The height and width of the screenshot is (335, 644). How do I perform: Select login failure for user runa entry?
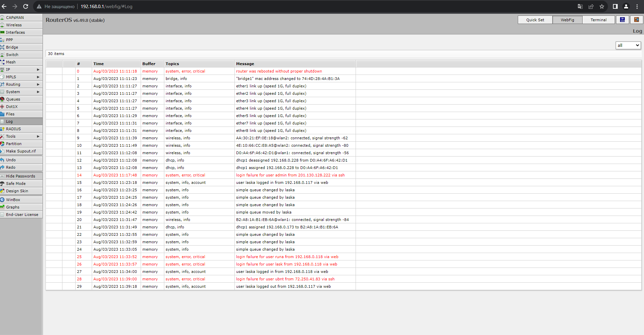[287, 257]
